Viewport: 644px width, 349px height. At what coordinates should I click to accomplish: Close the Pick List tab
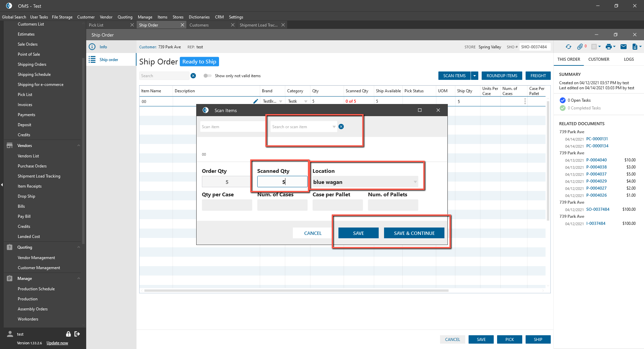click(x=132, y=25)
